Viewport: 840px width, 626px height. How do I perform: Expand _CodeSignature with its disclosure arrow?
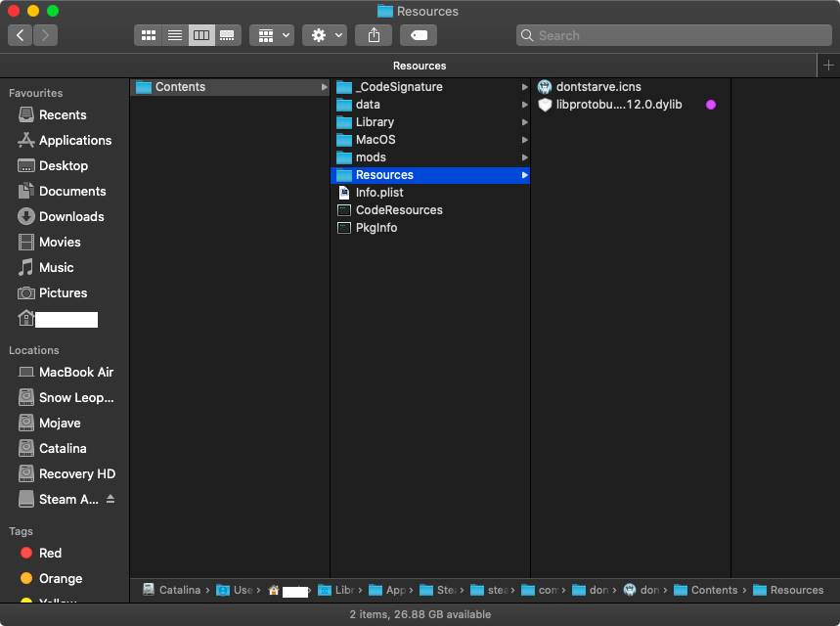click(x=525, y=87)
